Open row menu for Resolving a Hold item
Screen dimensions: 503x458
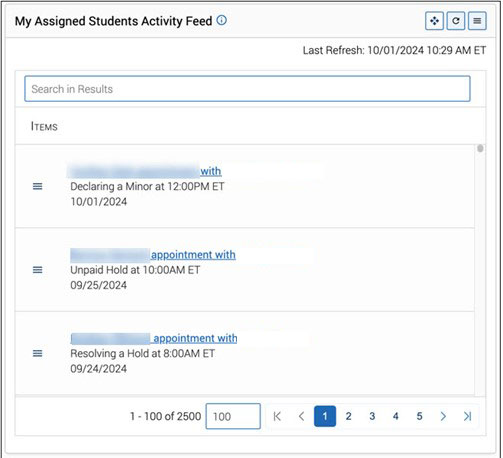tap(38, 353)
